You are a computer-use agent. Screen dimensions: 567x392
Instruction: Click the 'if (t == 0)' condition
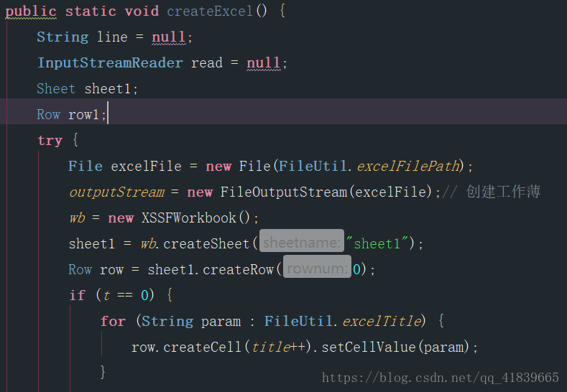pos(111,295)
